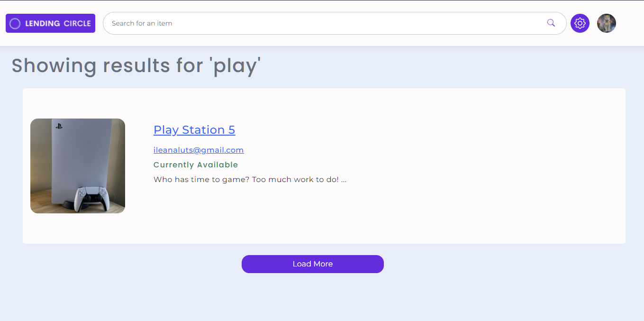Click the "Currently Available" status label
The width and height of the screenshot is (644, 321).
(196, 165)
